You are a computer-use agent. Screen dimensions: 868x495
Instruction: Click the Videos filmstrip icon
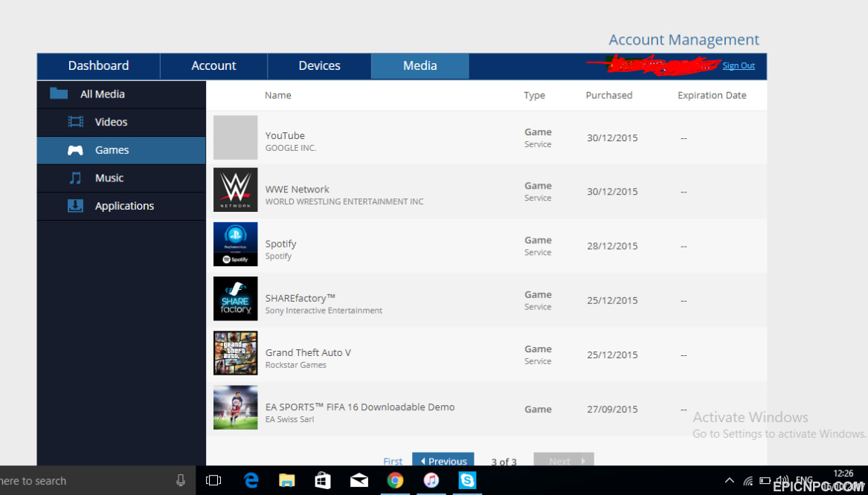75,122
